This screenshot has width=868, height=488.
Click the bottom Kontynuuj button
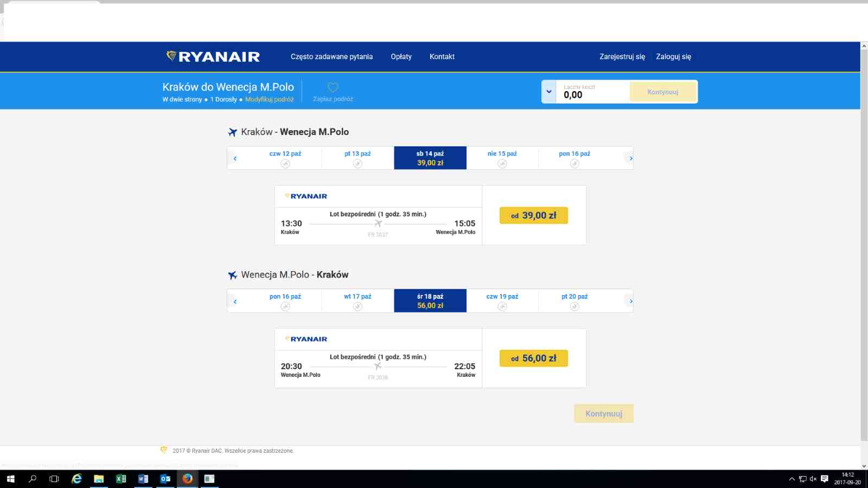[604, 414]
